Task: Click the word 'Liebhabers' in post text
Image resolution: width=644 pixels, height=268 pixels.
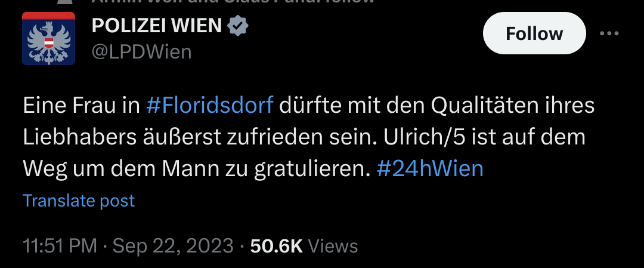Action: tap(80, 138)
